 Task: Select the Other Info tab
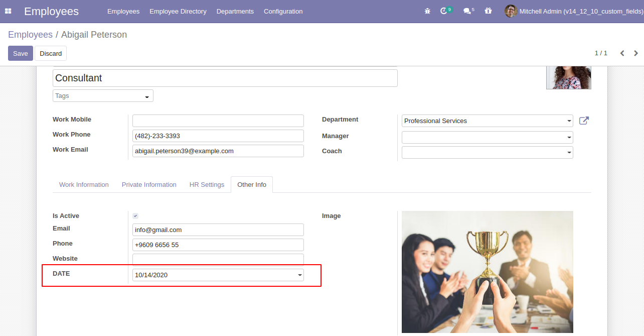pyautogui.click(x=252, y=185)
